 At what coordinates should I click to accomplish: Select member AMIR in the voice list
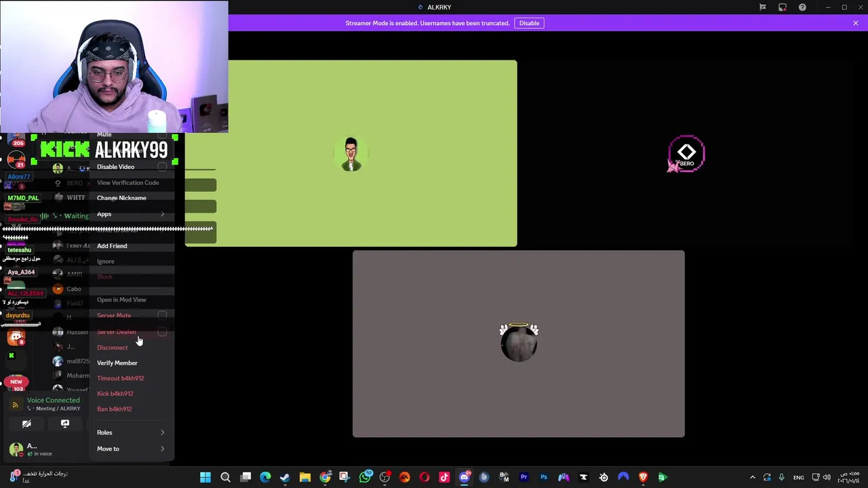pyautogui.click(x=68, y=274)
